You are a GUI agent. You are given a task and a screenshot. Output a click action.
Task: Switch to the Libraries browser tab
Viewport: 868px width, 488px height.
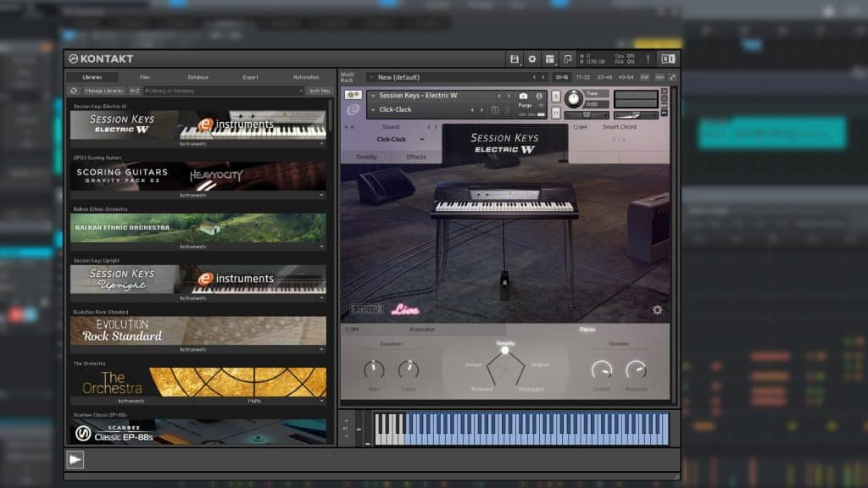(x=92, y=77)
